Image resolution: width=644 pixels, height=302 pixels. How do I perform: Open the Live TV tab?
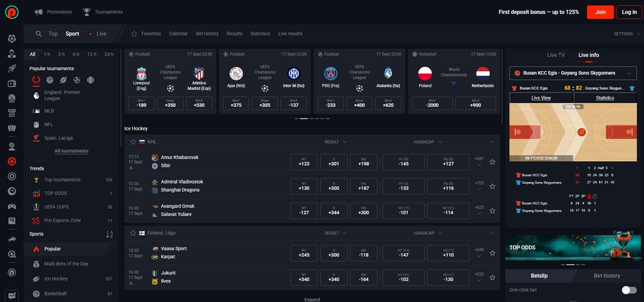(555, 55)
